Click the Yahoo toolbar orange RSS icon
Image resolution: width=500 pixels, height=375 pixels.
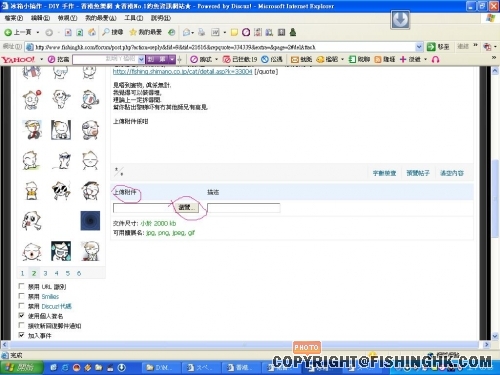click(378, 59)
